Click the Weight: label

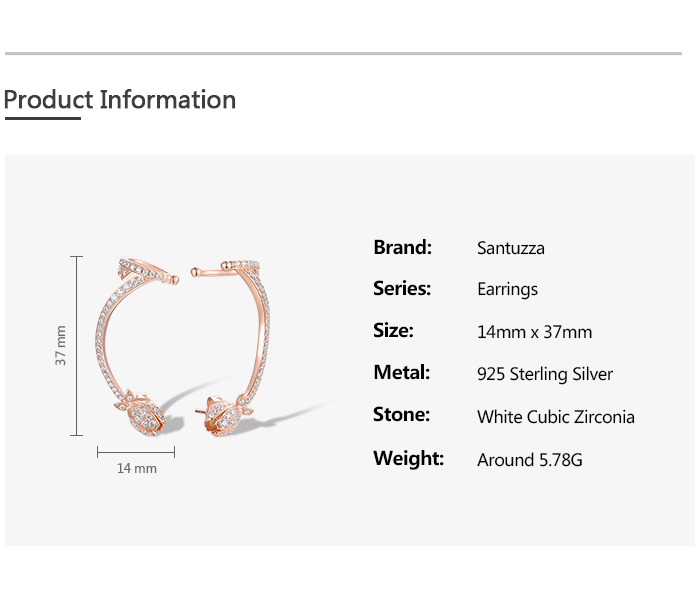pos(408,459)
